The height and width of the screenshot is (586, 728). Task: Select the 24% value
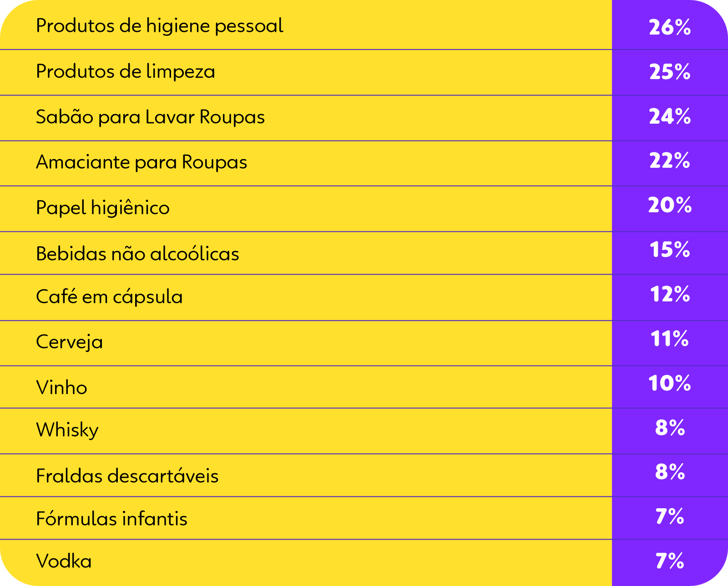[x=670, y=116]
